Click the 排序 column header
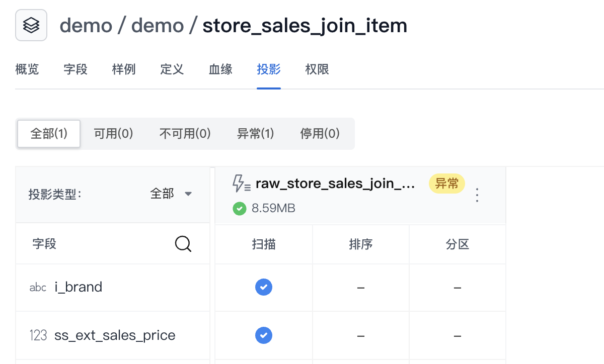Image resolution: width=604 pixels, height=364 pixels. [360, 244]
